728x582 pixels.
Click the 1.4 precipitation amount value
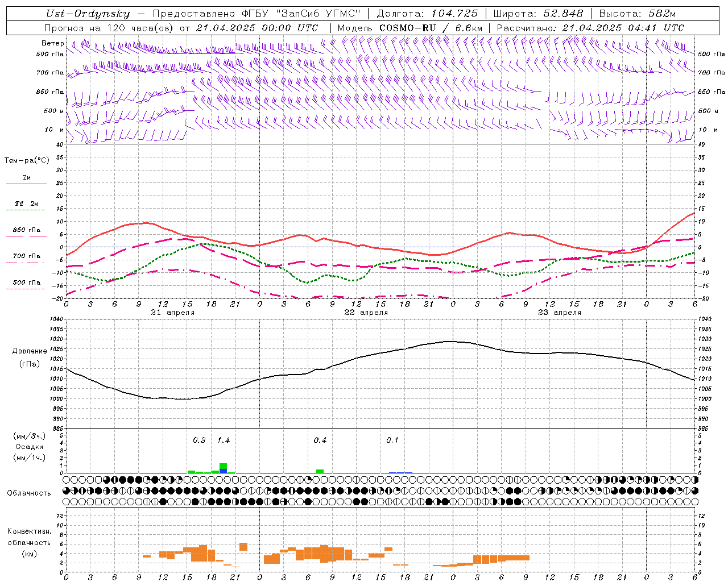pyautogui.click(x=224, y=440)
